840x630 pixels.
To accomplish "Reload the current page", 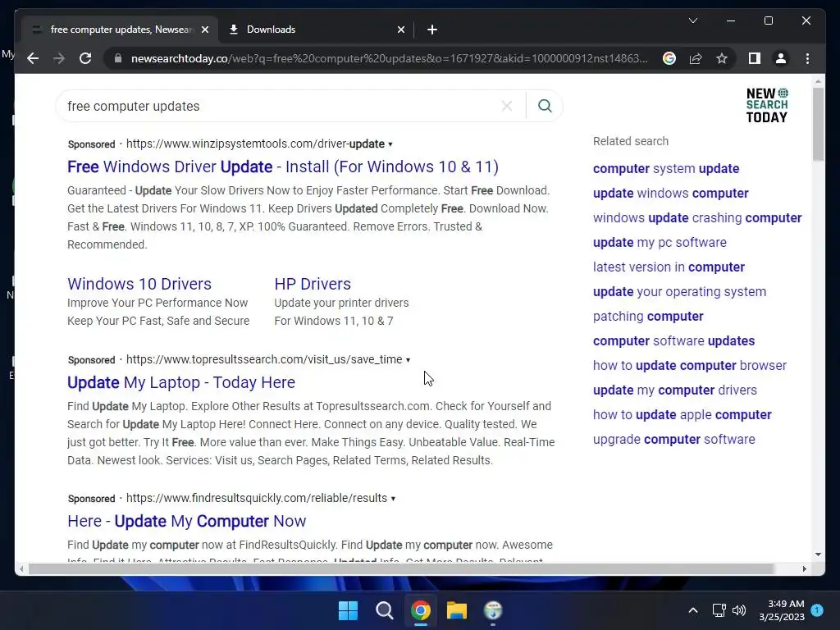I will click(x=85, y=58).
